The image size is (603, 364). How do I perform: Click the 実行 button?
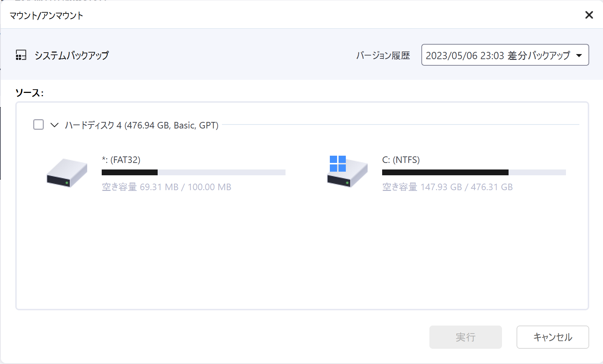tap(465, 337)
